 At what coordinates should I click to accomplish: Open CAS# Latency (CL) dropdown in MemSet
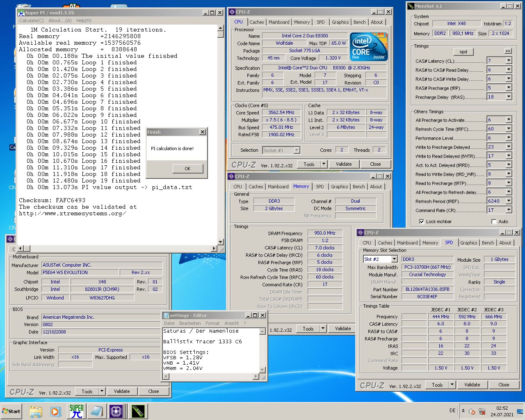click(x=509, y=61)
